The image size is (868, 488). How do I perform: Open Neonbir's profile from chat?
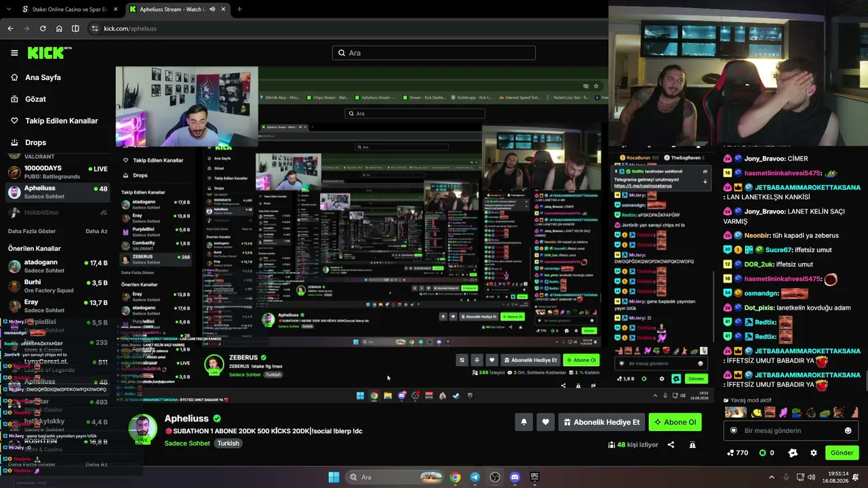[757, 235]
